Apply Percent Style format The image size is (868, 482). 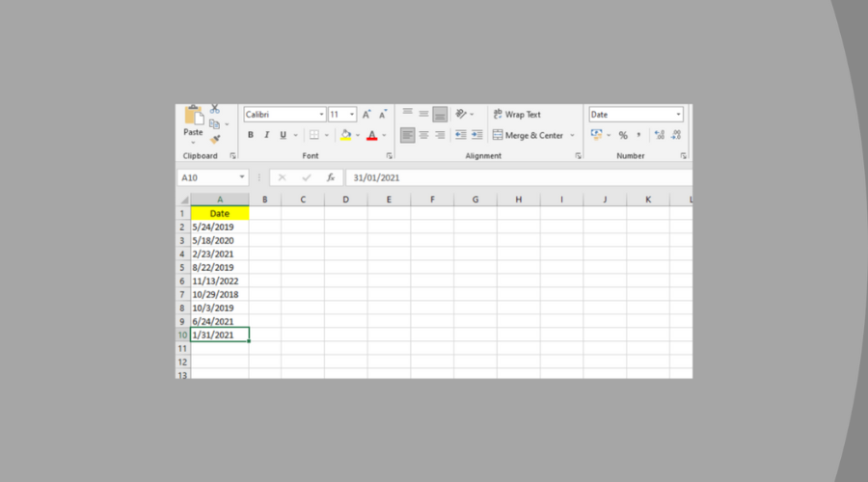623,136
